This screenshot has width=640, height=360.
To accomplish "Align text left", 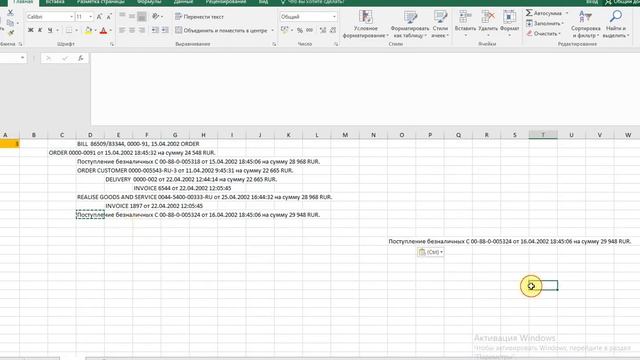I will tap(122, 30).
